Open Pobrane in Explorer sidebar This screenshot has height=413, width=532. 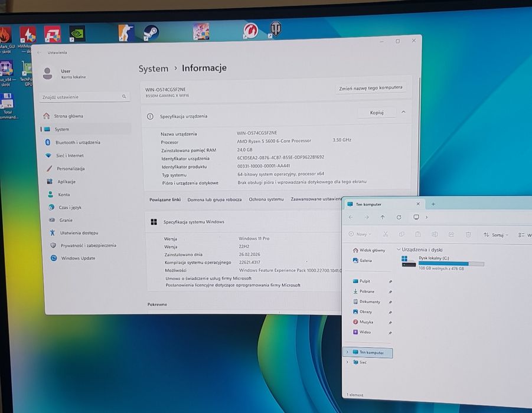pyautogui.click(x=363, y=291)
